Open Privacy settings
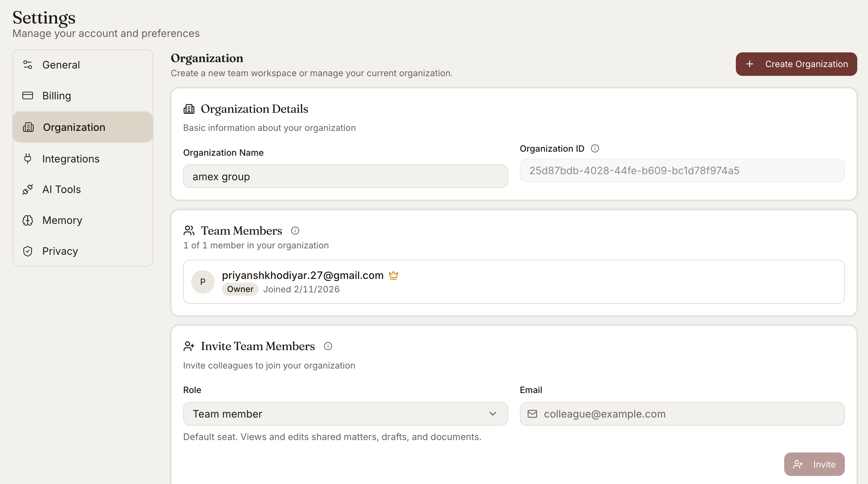 click(x=83, y=251)
